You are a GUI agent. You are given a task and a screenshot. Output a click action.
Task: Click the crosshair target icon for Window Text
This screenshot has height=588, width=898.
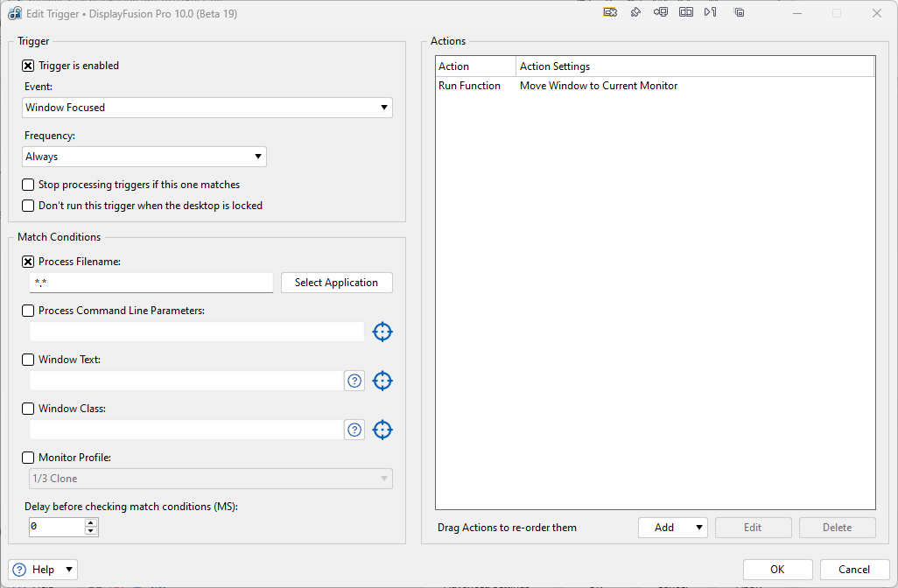pos(382,381)
